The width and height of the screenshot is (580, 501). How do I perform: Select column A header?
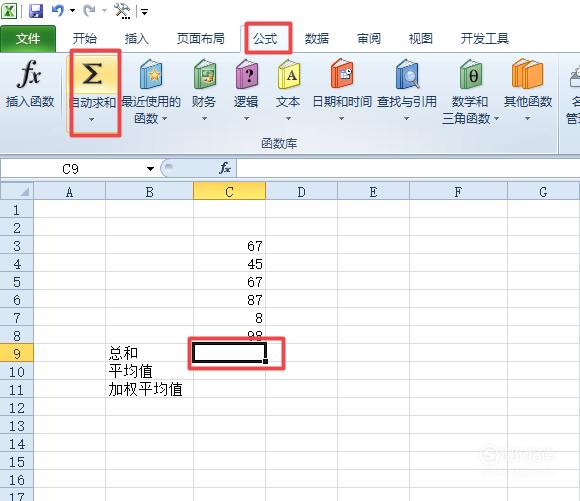pos(70,192)
